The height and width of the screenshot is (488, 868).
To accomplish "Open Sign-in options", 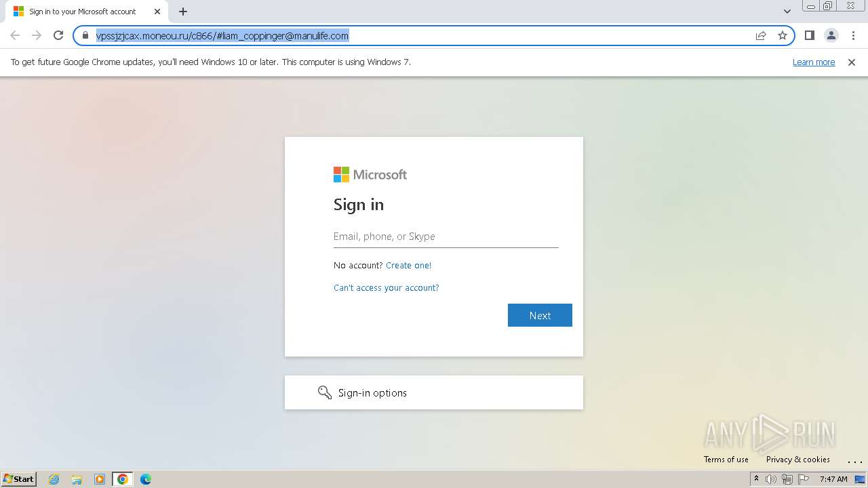I will tap(434, 392).
